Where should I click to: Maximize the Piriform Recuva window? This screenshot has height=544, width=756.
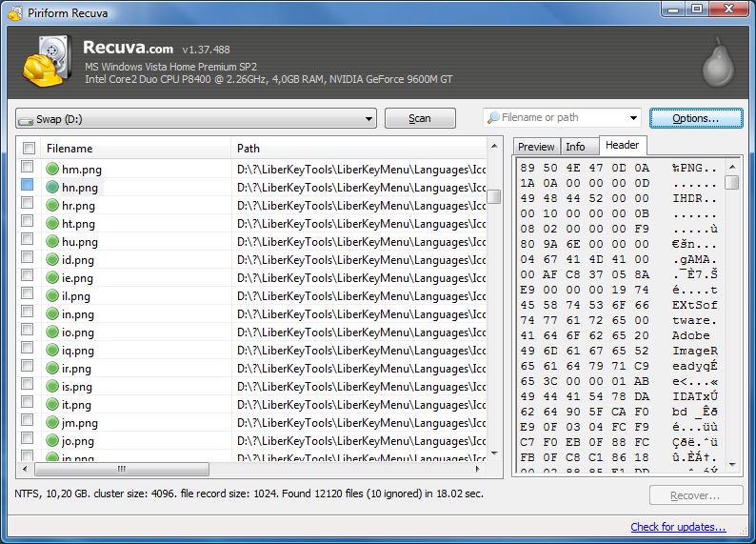pos(697,9)
